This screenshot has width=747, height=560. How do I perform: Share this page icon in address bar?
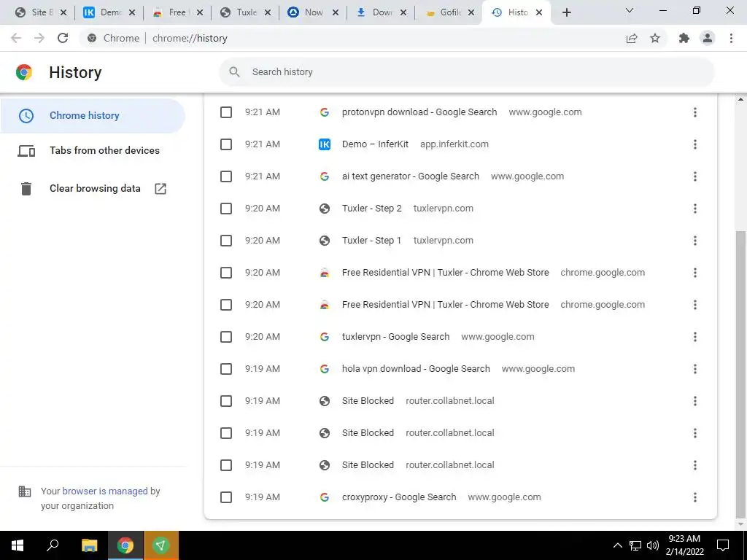[632, 38]
